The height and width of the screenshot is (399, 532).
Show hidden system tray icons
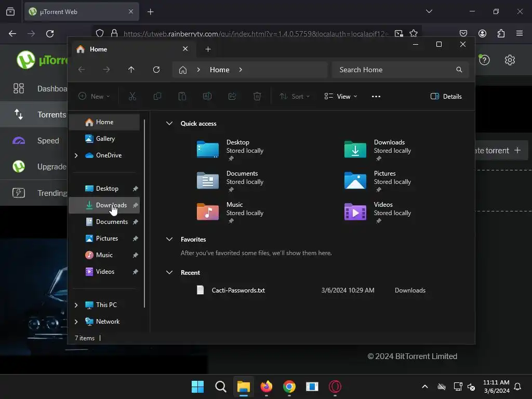pyautogui.click(x=425, y=387)
